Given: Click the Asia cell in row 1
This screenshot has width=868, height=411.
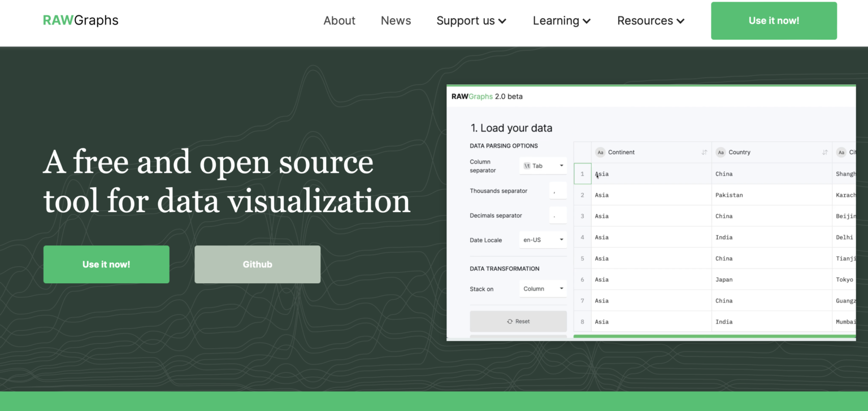Looking at the screenshot, I should [x=652, y=174].
